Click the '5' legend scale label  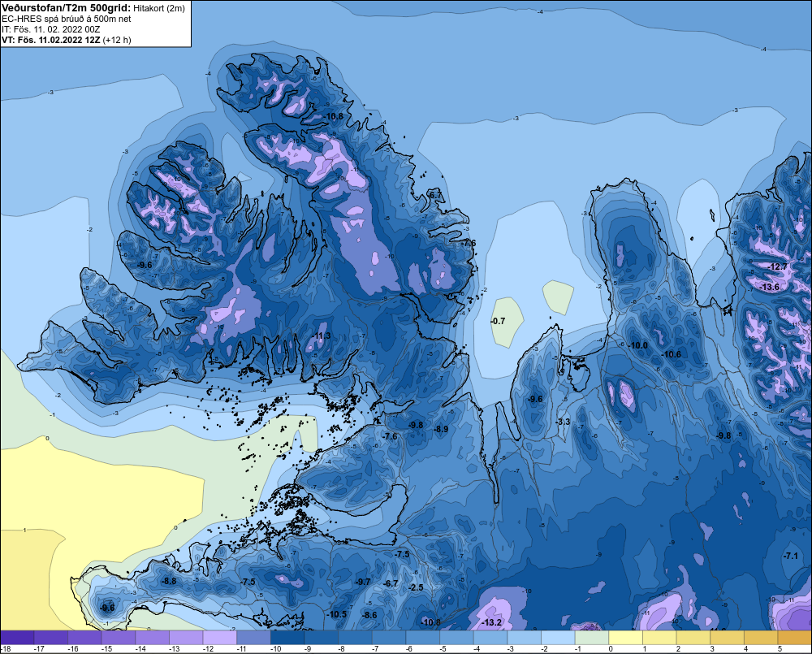[x=780, y=649]
